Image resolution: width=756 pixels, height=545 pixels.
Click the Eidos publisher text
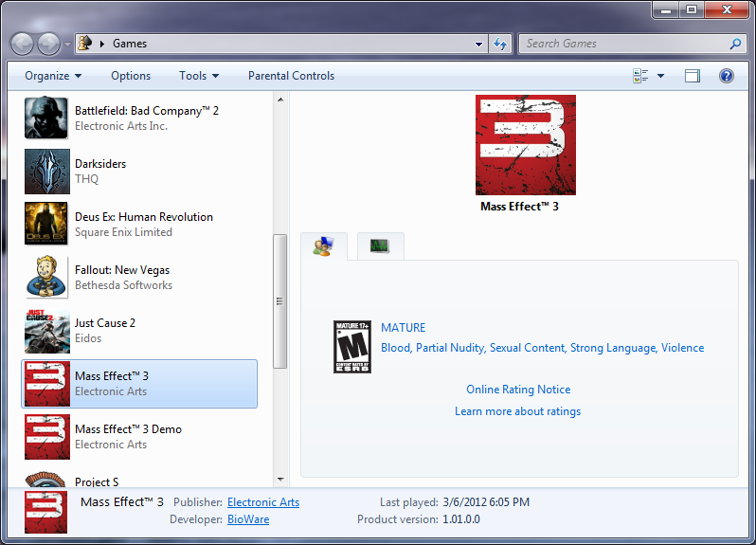coord(88,338)
